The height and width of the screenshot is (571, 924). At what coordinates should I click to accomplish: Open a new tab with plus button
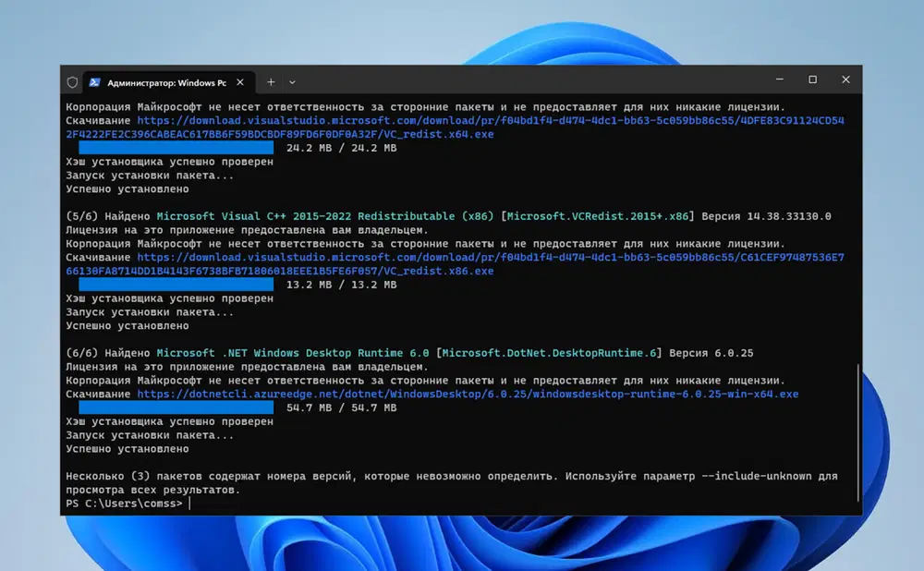[x=271, y=82]
